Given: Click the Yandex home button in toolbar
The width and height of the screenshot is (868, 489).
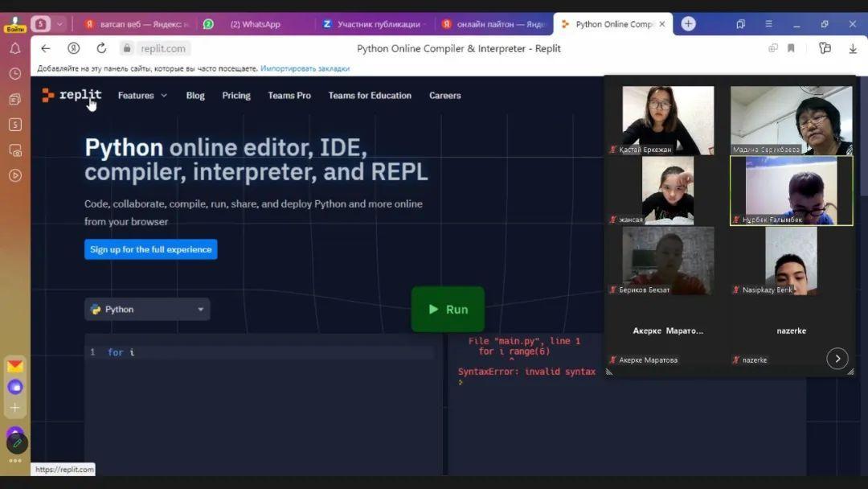Looking at the screenshot, I should tap(73, 49).
